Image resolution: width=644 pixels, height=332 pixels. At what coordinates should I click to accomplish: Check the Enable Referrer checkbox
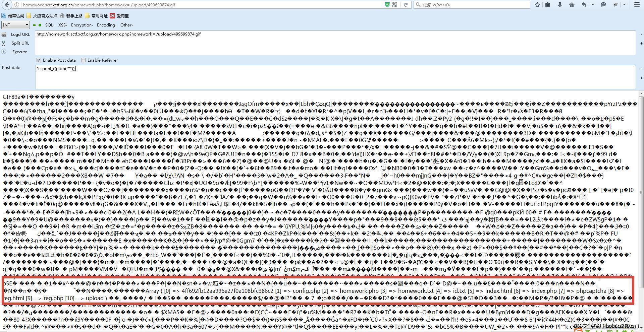84,60
